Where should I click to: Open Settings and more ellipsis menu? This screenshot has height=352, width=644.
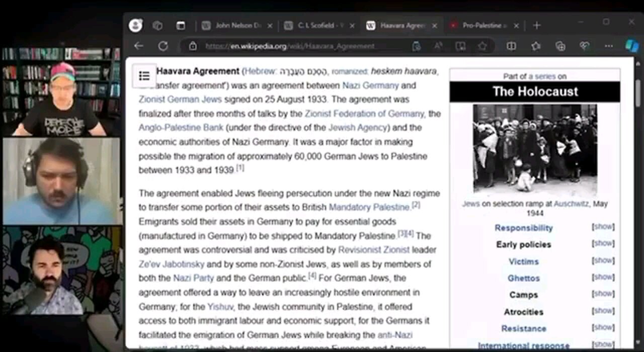coord(609,46)
